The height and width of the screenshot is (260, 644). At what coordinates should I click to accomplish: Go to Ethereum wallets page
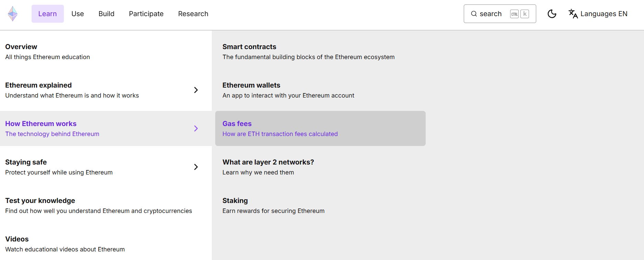[x=320, y=90]
